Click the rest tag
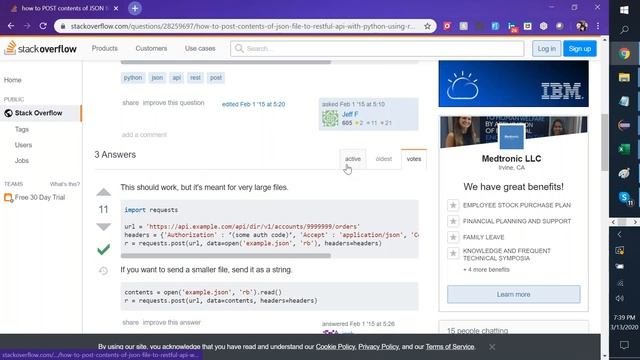 tap(195, 78)
